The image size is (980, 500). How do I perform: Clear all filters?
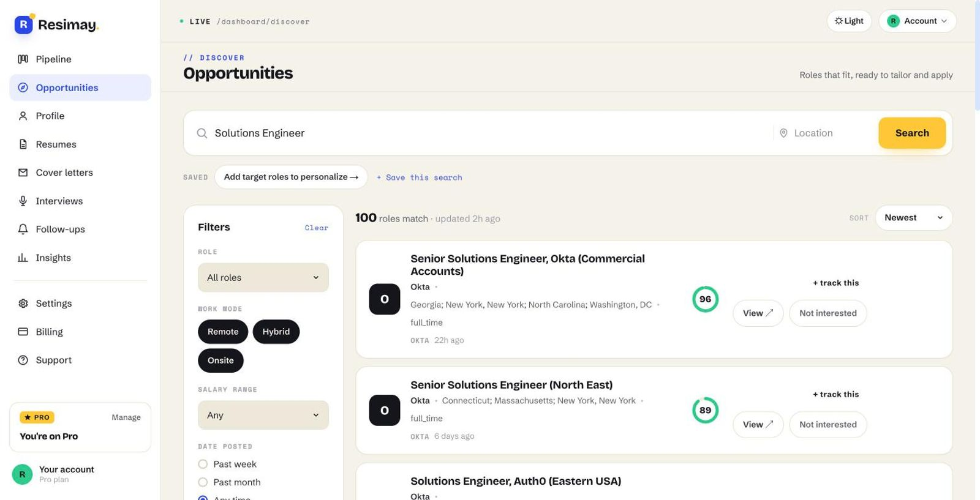click(x=317, y=228)
